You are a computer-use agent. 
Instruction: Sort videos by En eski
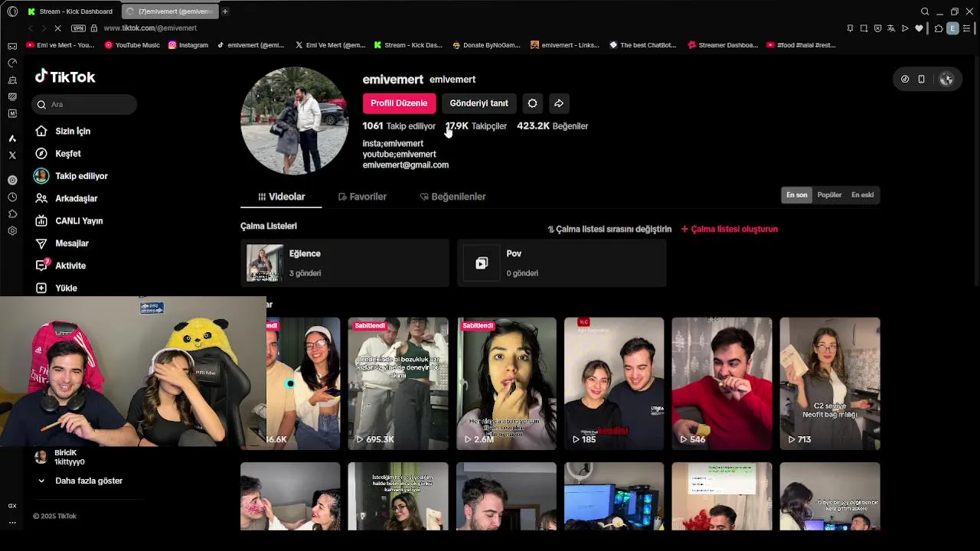click(x=862, y=195)
